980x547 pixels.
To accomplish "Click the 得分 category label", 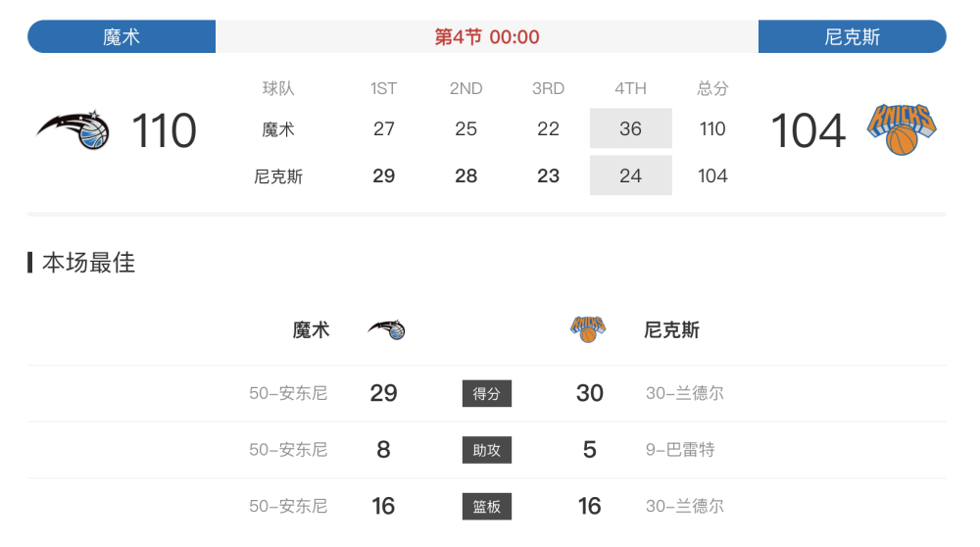I will [x=487, y=393].
